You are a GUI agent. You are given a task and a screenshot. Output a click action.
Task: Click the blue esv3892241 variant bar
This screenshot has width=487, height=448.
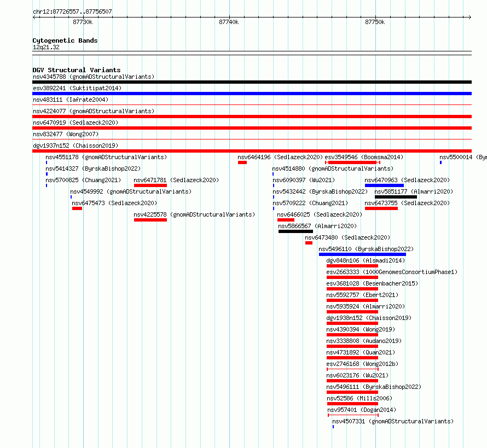point(252,94)
